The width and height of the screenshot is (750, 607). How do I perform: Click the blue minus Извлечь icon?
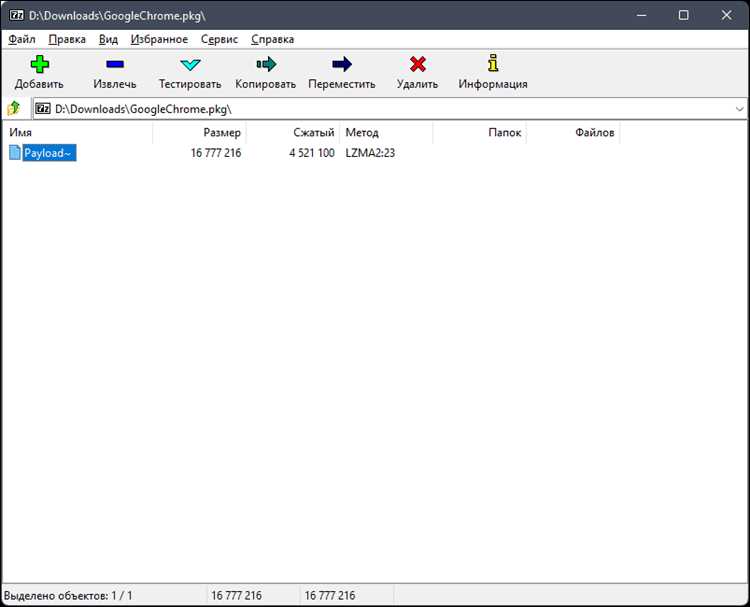[115, 64]
